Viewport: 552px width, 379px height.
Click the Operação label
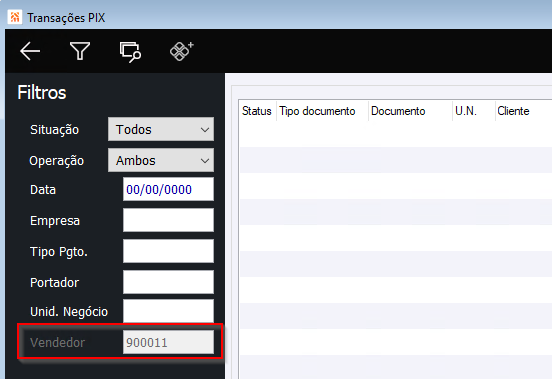[x=57, y=160]
